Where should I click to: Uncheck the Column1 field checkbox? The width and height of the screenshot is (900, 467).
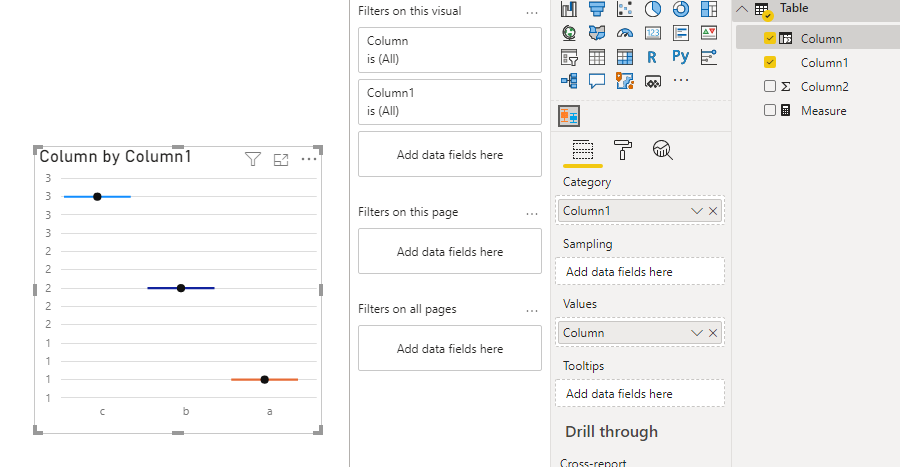click(770, 62)
